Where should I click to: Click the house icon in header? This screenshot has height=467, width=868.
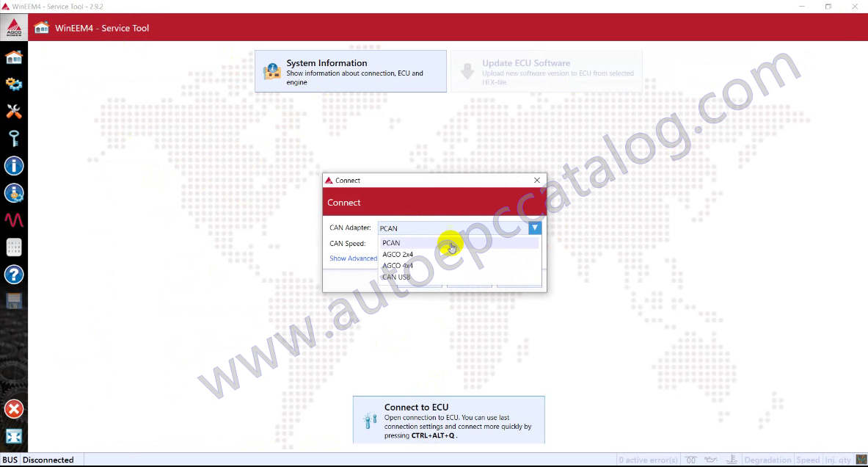[x=42, y=28]
